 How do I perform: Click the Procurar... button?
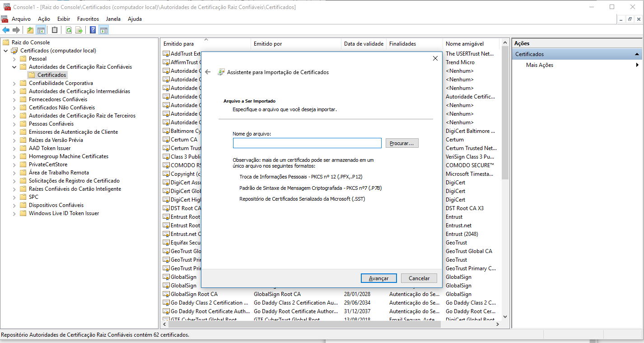(x=402, y=143)
